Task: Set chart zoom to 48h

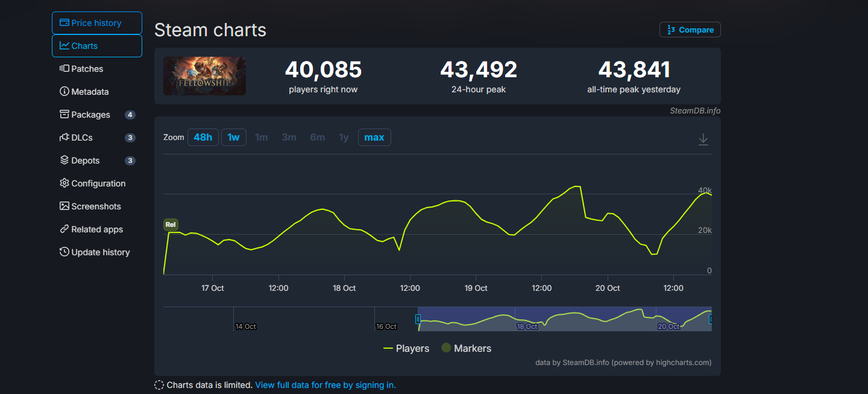Action: click(203, 138)
